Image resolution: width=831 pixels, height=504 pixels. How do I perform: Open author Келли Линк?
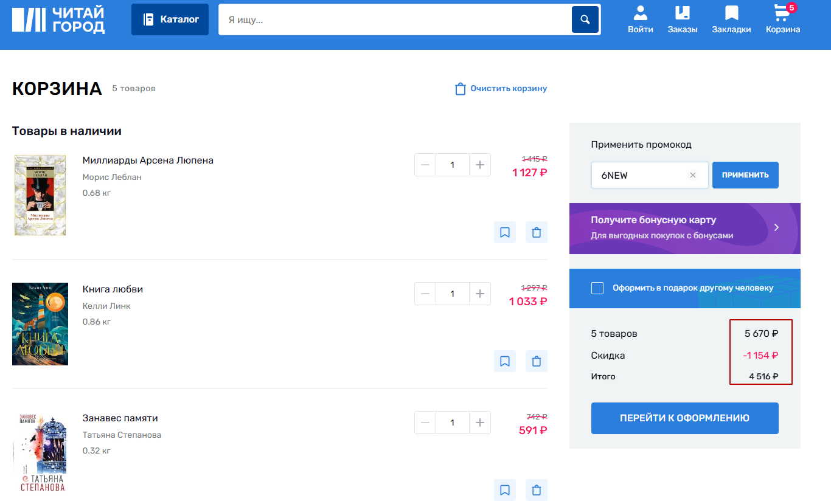click(x=106, y=306)
